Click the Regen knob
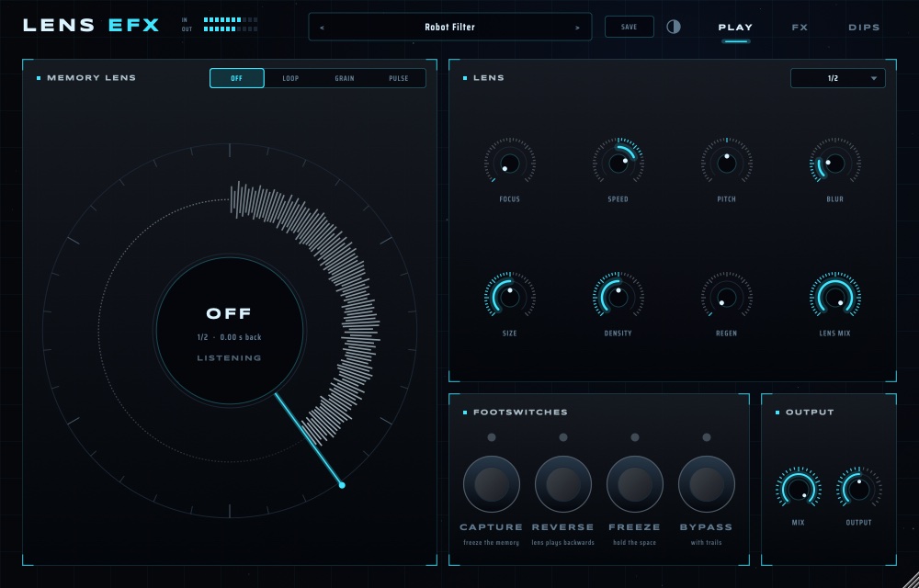 (727, 298)
